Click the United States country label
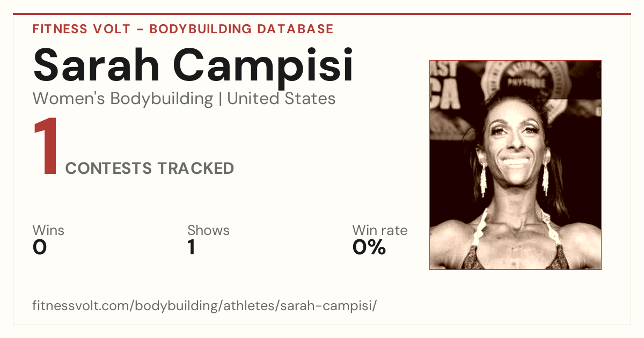Viewport: 644px width, 338px height. pyautogui.click(x=281, y=99)
